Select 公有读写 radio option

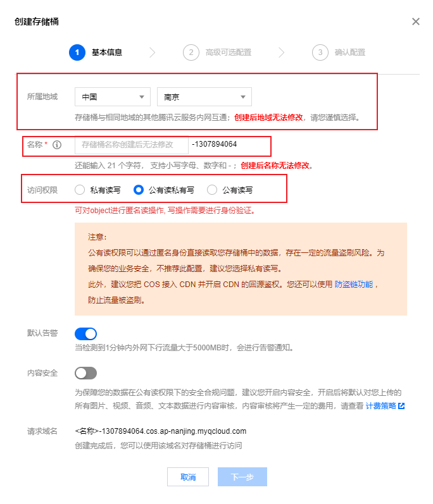coord(212,190)
